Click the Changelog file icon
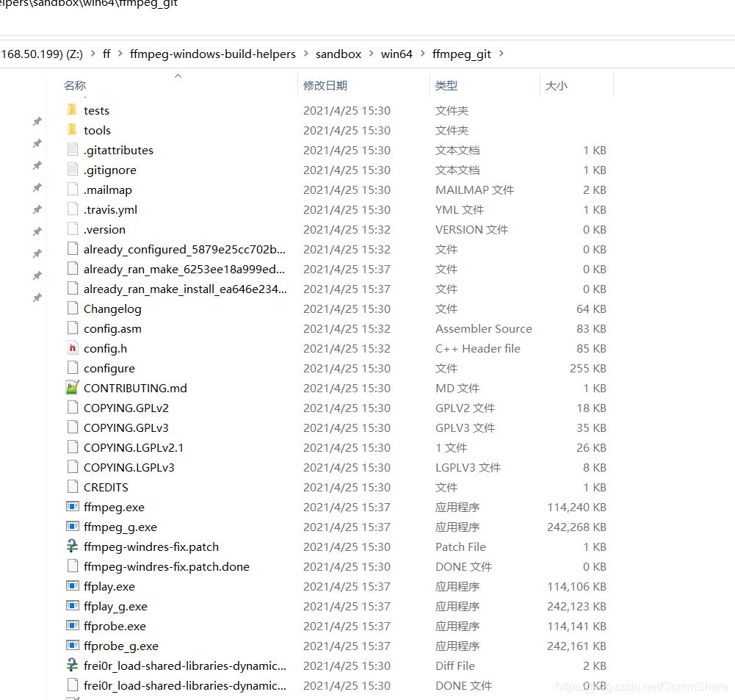This screenshot has width=735, height=700. tap(72, 308)
